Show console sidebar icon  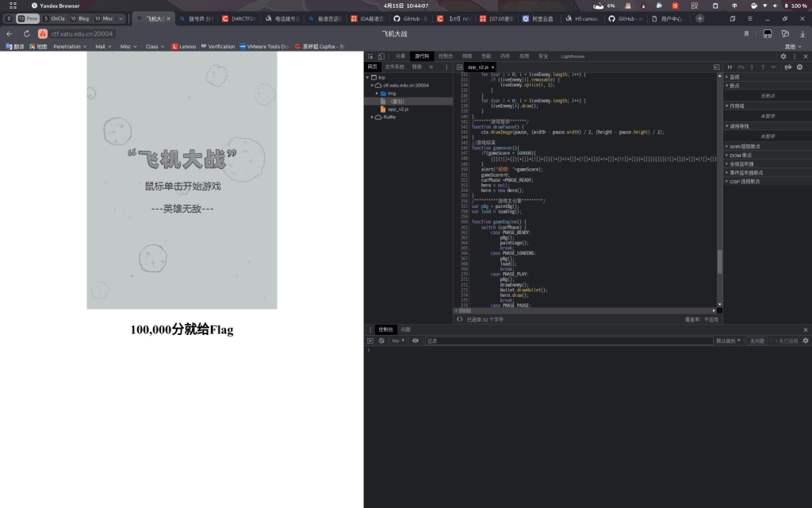[x=370, y=341]
